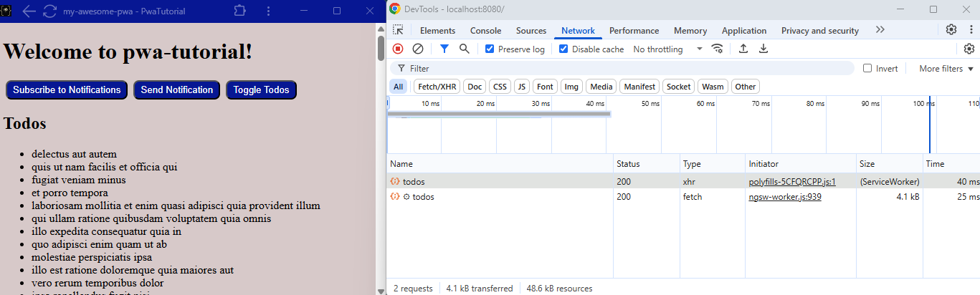This screenshot has height=295, width=980.
Task: Open the PWA three-dot app menu
Action: click(268, 11)
